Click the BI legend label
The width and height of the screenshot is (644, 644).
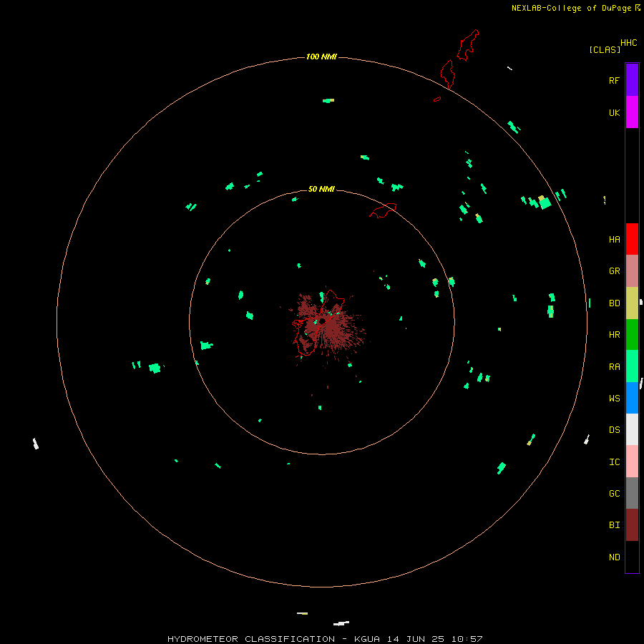click(x=614, y=525)
